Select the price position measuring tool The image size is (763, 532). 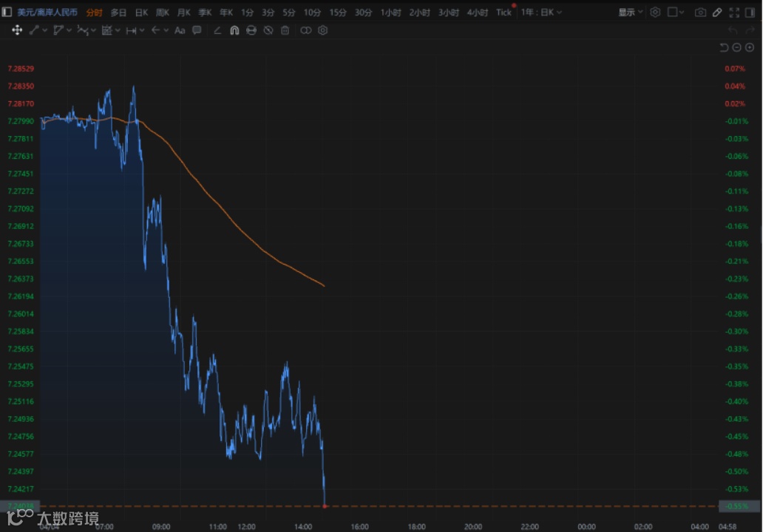click(x=107, y=30)
